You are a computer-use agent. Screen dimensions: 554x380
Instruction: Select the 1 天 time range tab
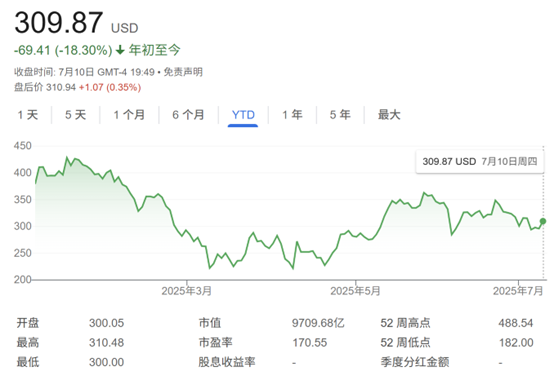click(28, 115)
